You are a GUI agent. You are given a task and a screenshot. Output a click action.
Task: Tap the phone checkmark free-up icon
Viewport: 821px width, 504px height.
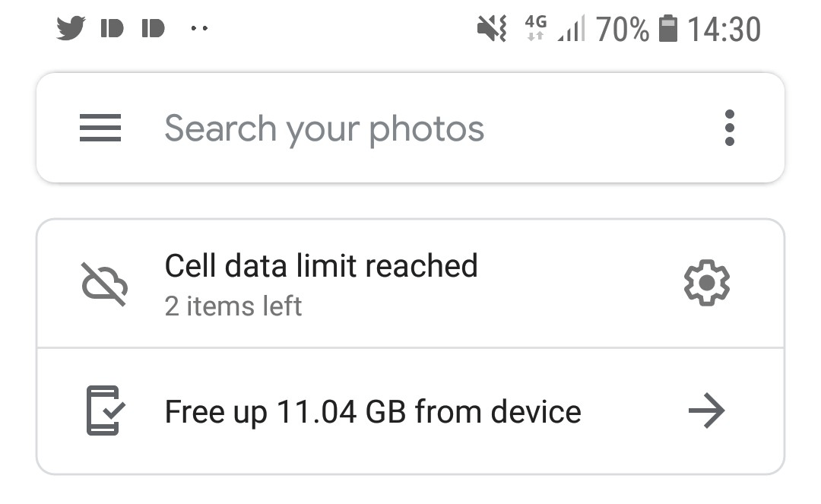coord(105,410)
